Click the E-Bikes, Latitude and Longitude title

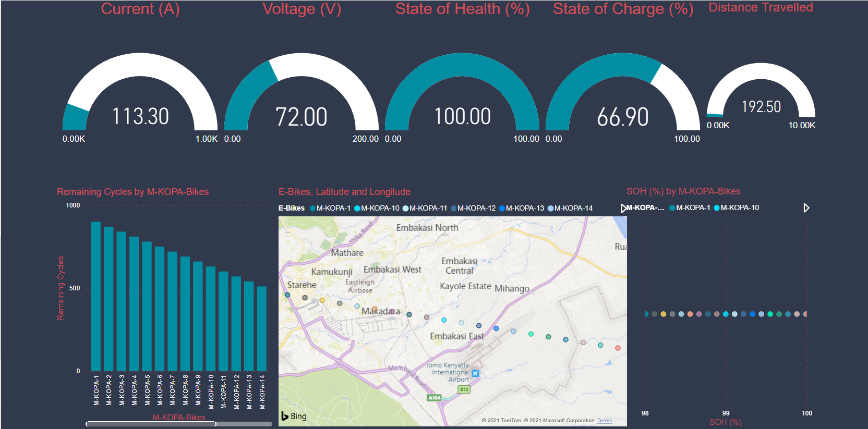344,192
